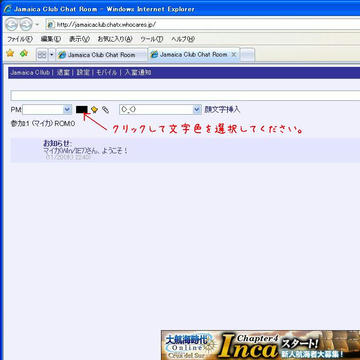Open the ツール menu

[152, 39]
